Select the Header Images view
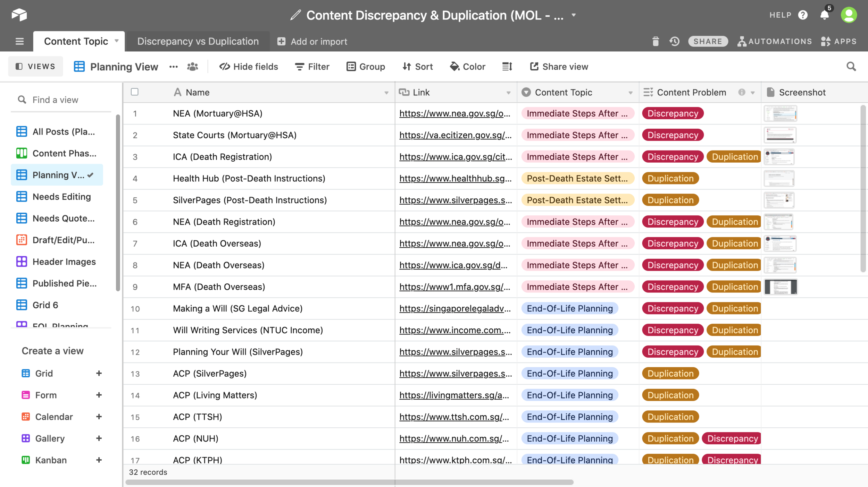The width and height of the screenshot is (868, 487). point(57,262)
